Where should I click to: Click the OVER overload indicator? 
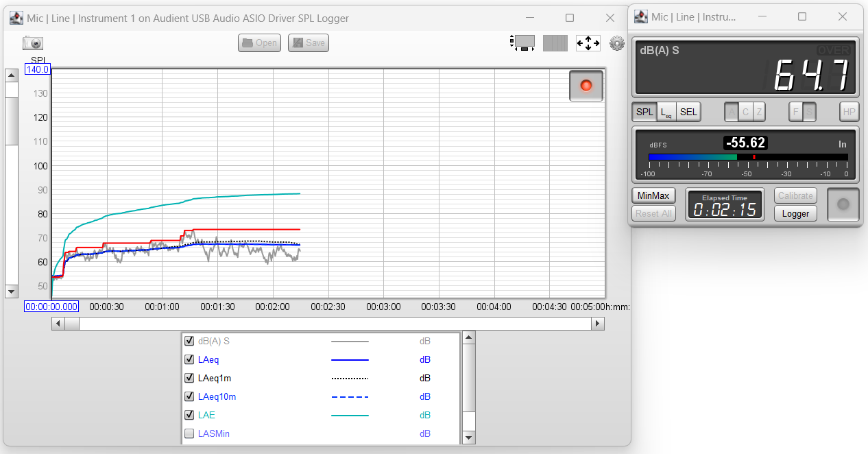[834, 50]
